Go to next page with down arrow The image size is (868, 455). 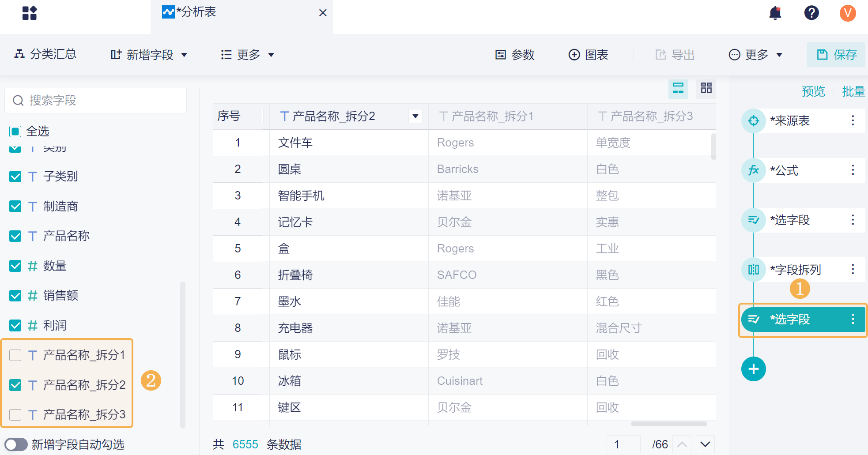[x=705, y=444]
